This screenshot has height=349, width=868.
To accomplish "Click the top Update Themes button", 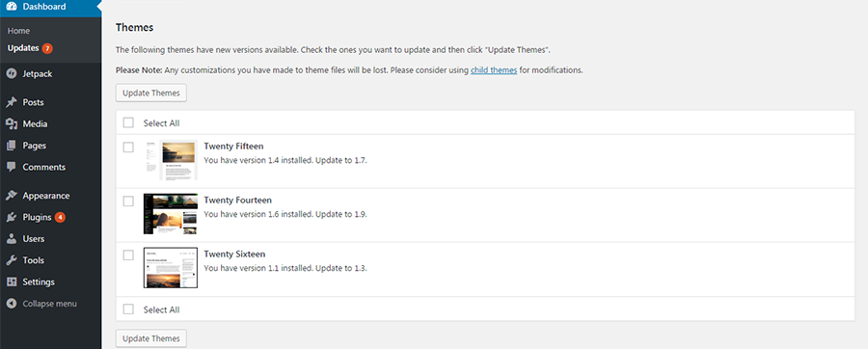I will pyautogui.click(x=151, y=93).
